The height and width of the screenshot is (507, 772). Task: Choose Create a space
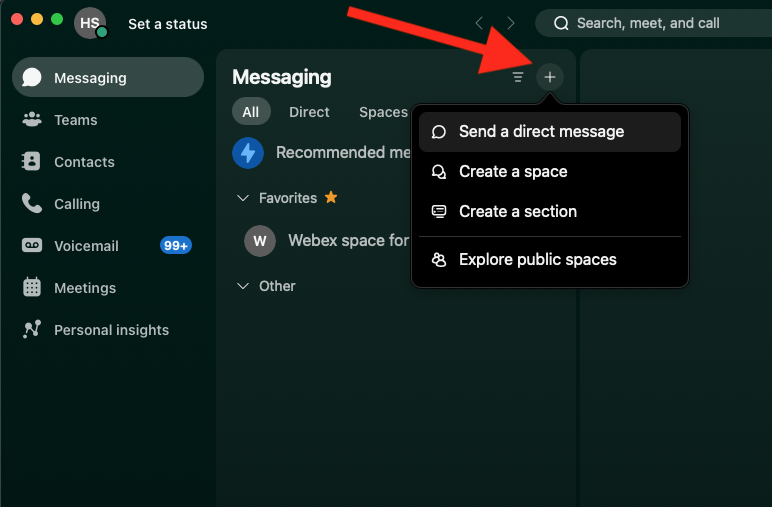point(513,172)
